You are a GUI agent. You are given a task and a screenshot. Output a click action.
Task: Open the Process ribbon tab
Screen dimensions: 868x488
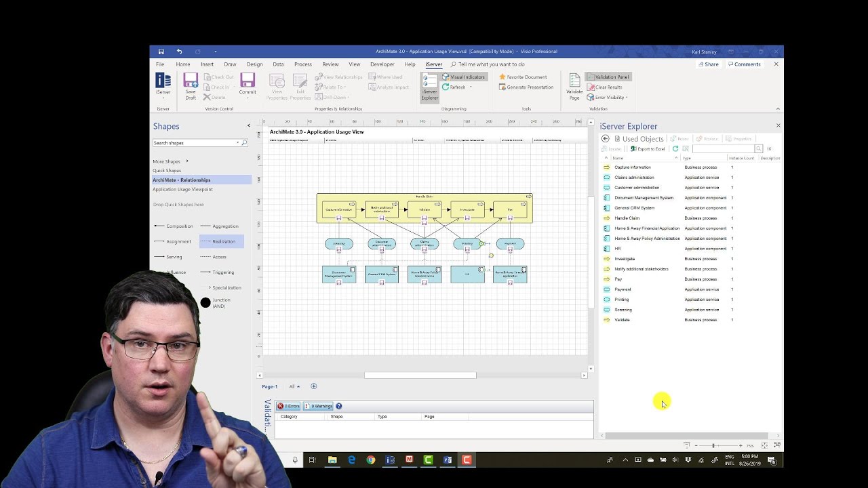click(x=303, y=64)
